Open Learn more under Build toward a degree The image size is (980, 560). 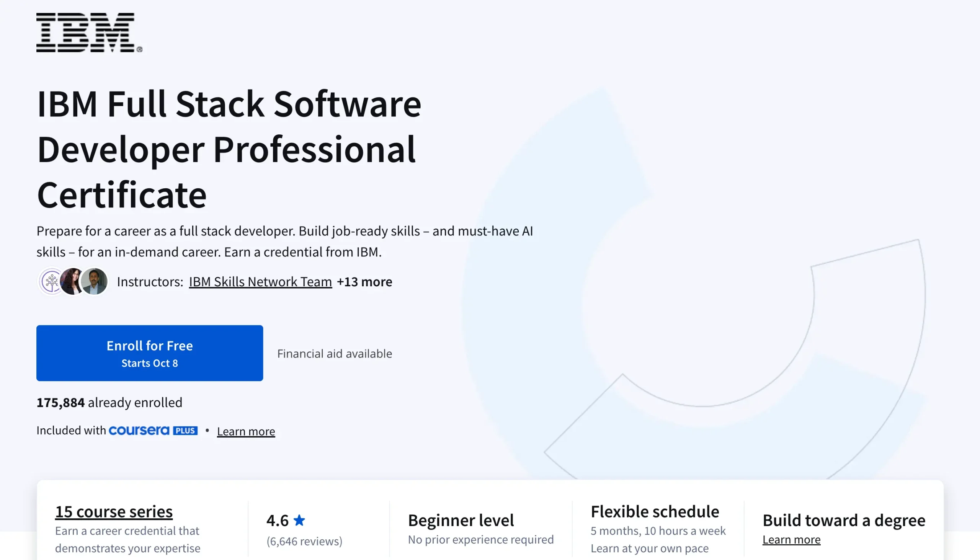(x=791, y=540)
